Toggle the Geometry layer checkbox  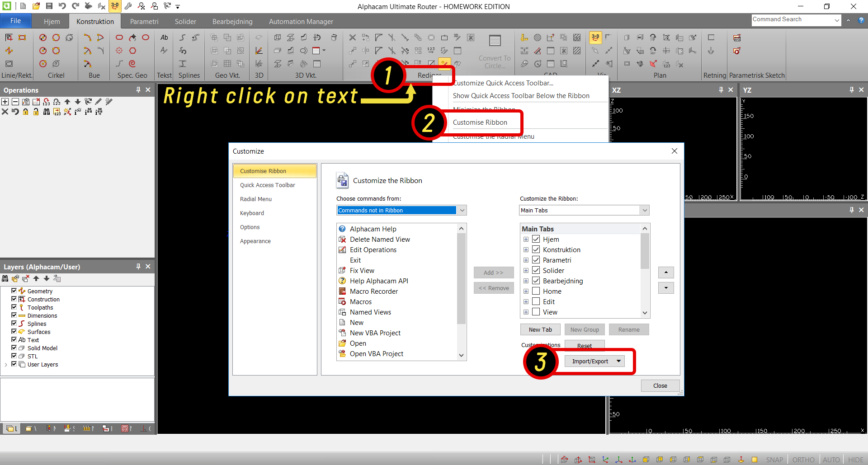point(14,291)
